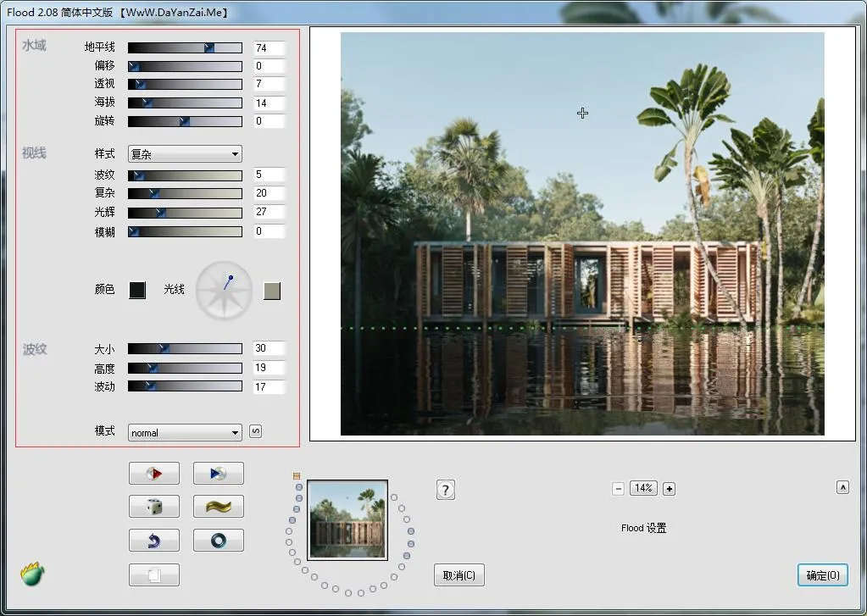Screen dimensions: 867x616
Task: Click the Flaming Pear logo
Action: 32,574
